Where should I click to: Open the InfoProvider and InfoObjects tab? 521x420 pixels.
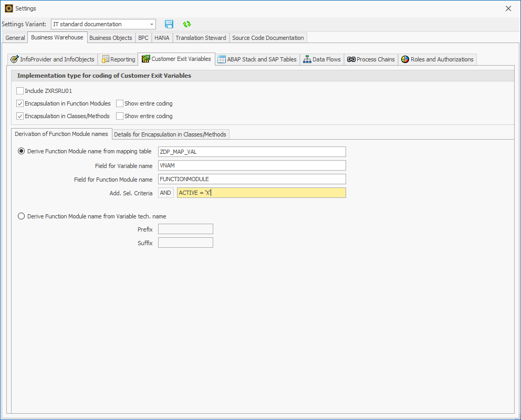52,59
